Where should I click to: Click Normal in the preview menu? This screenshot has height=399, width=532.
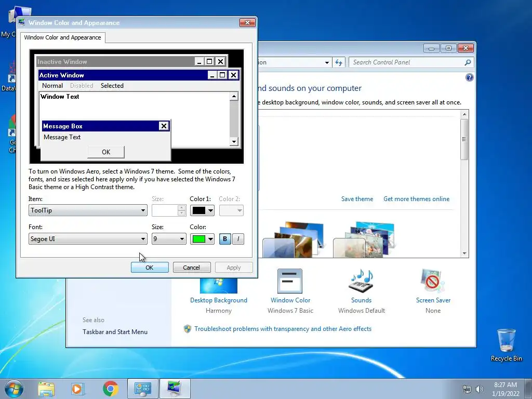pyautogui.click(x=52, y=86)
